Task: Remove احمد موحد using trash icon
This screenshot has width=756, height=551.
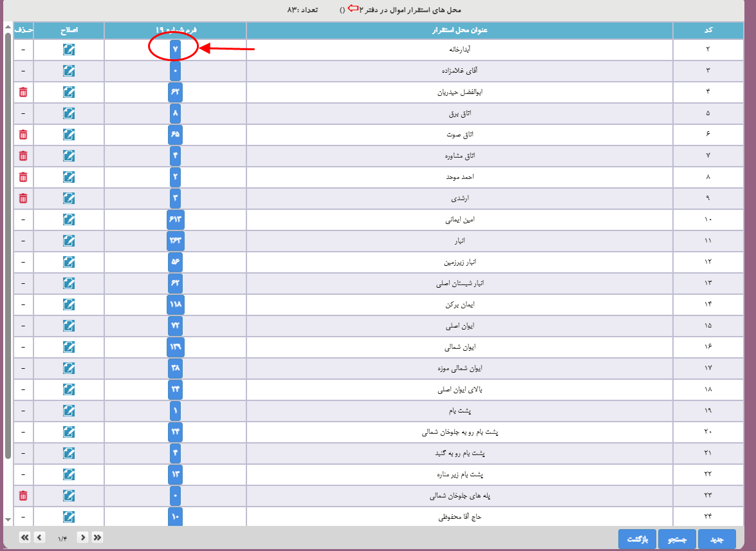Action: click(x=23, y=177)
